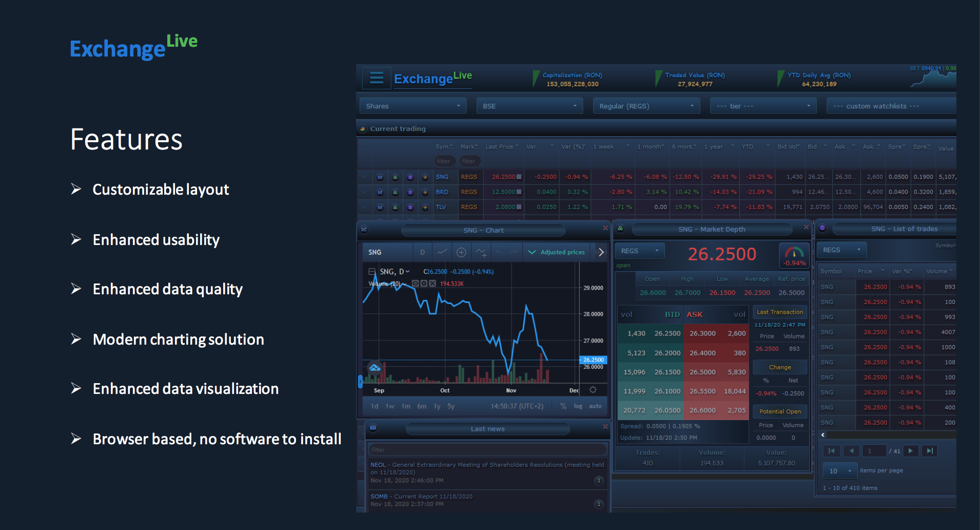Click the compare/add symbol circle-plus icon

point(461,252)
